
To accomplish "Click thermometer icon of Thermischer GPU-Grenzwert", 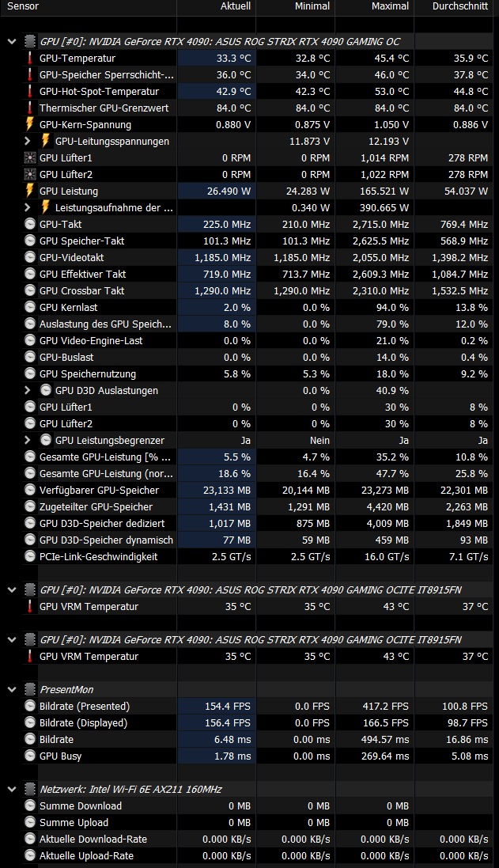I will [x=30, y=108].
